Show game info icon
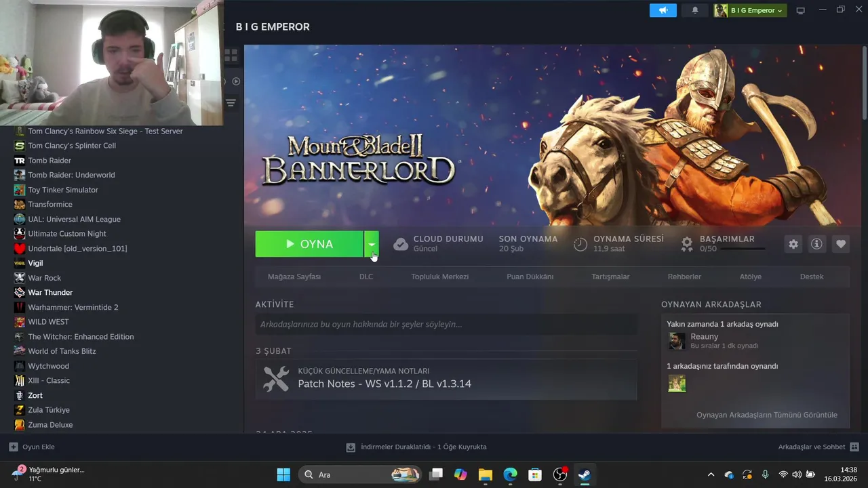 click(x=817, y=244)
